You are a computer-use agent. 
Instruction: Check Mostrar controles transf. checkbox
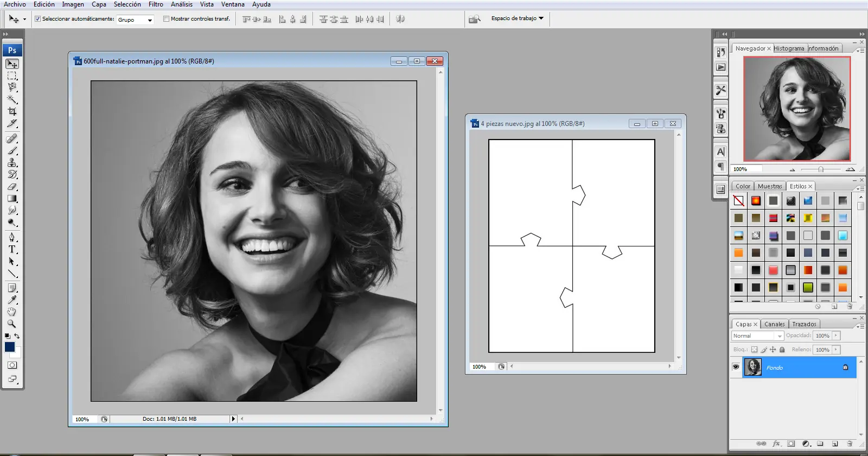tap(167, 18)
